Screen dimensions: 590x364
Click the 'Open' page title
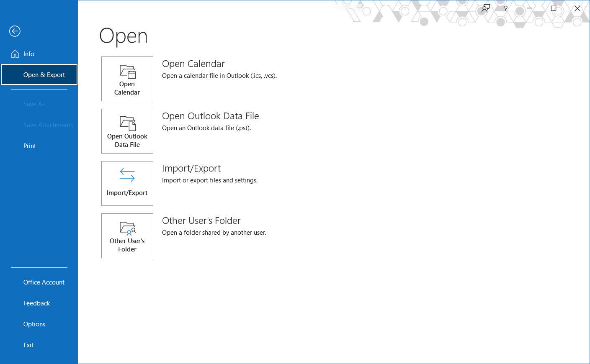(124, 36)
